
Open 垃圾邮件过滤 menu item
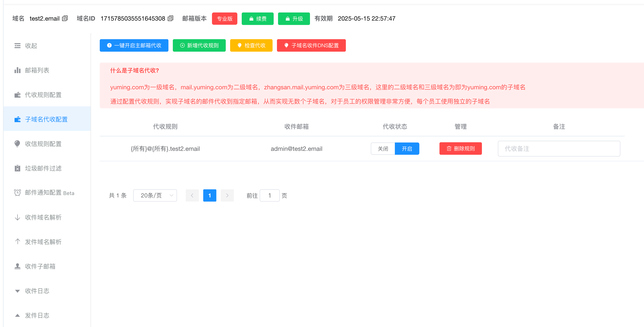47,168
